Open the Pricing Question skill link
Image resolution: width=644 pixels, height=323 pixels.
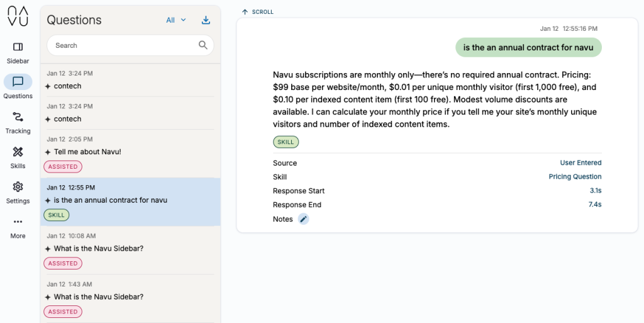coord(575,177)
